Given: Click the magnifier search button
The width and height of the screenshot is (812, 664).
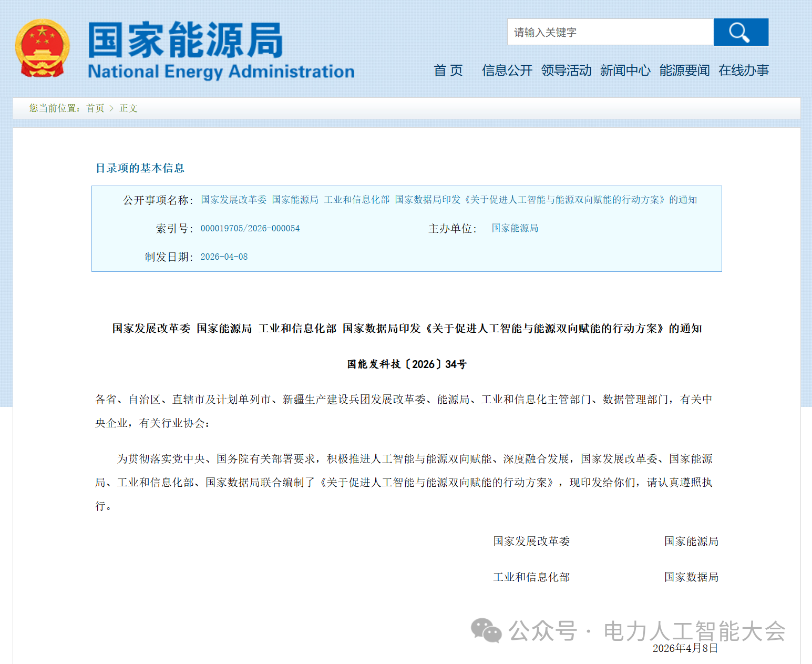Looking at the screenshot, I should pyautogui.click(x=741, y=32).
